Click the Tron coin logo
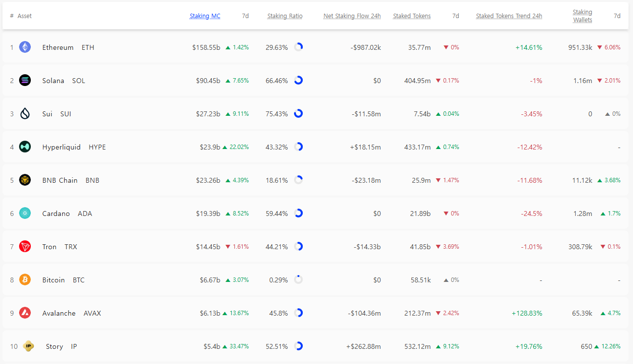The width and height of the screenshot is (633, 364). [25, 246]
